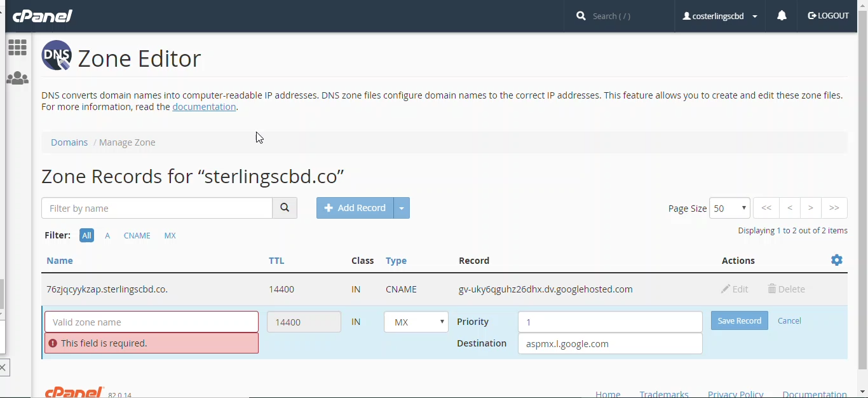Go to previous page of records

(x=790, y=208)
